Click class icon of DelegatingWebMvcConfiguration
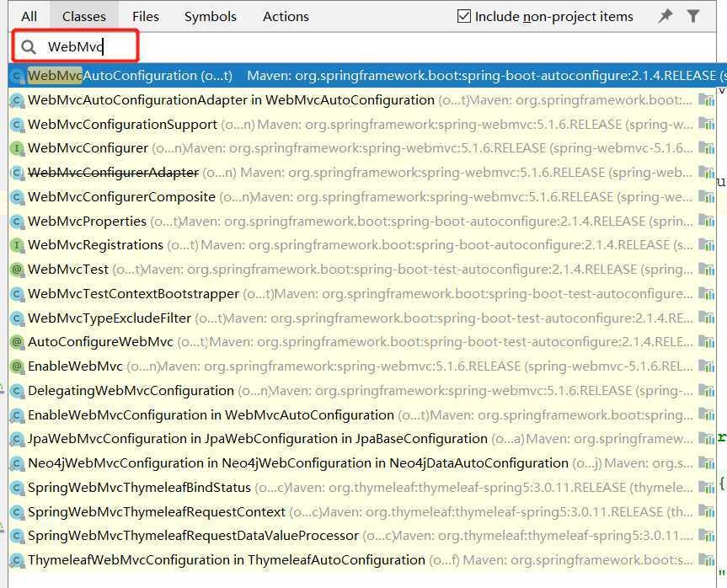This screenshot has height=588, width=727. point(17,391)
